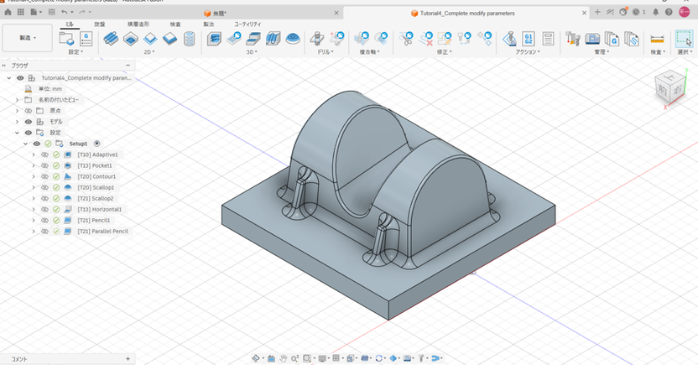Image resolution: width=698 pixels, height=365 pixels.
Task: Expand the モデル tree node
Action: pyautogui.click(x=17, y=122)
